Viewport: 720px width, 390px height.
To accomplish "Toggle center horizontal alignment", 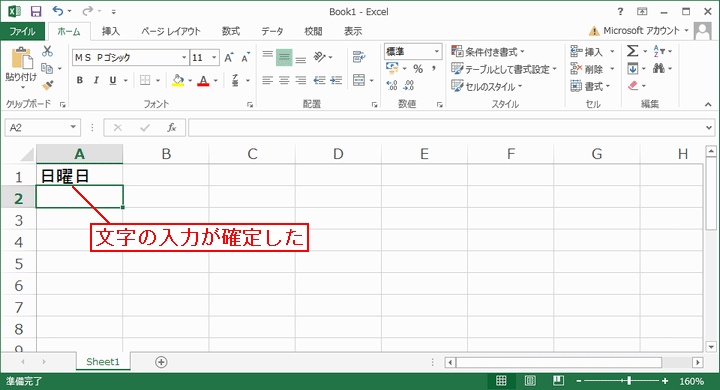I will pyautogui.click(x=284, y=80).
